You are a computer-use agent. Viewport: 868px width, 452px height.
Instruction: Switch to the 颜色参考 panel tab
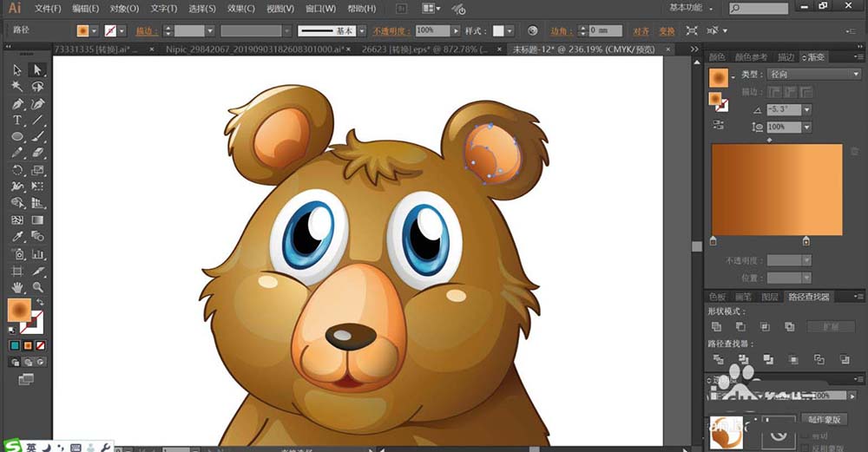[751, 57]
